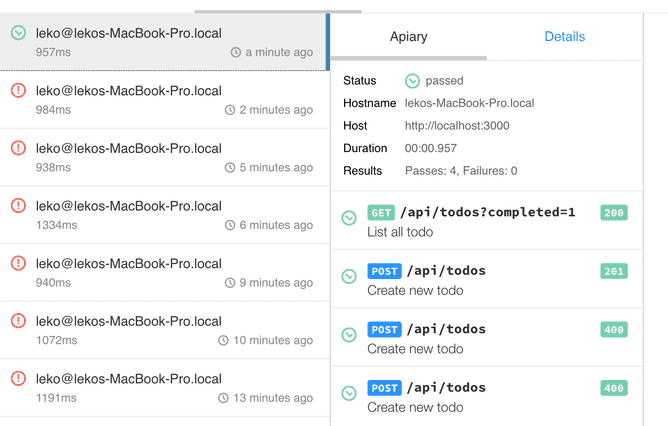Select the Apiary tab

(x=408, y=37)
